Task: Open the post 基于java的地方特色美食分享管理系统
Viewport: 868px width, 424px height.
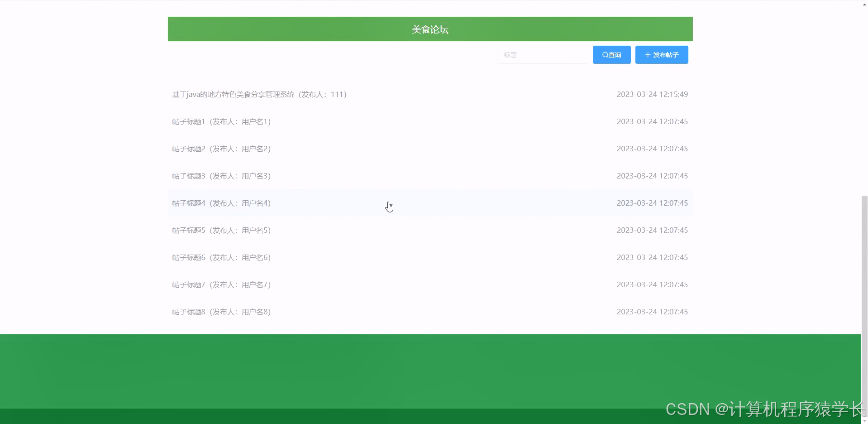Action: pos(258,94)
